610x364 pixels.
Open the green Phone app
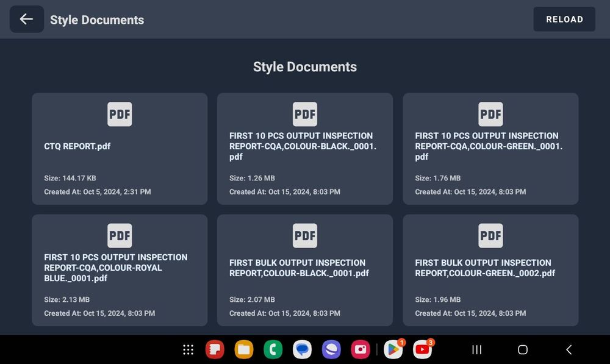pos(273,349)
